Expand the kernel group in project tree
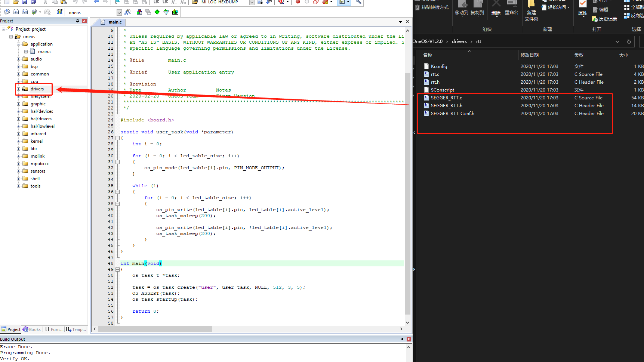This screenshot has width=644, height=362. (x=18, y=141)
